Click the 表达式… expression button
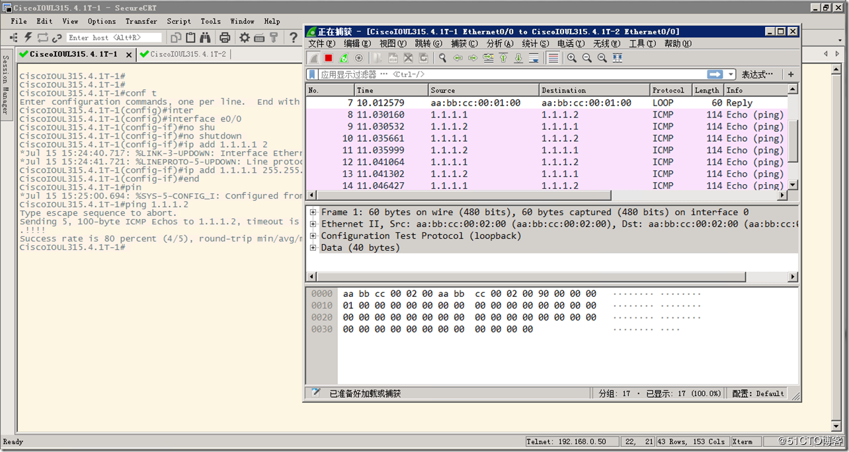This screenshot has width=849, height=452. pos(757,74)
